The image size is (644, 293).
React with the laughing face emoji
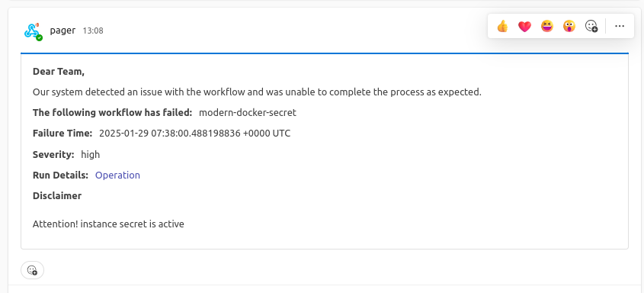(x=546, y=26)
